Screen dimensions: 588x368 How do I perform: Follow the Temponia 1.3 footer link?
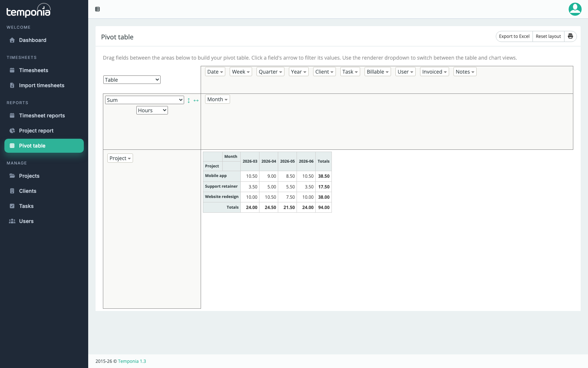(x=132, y=361)
